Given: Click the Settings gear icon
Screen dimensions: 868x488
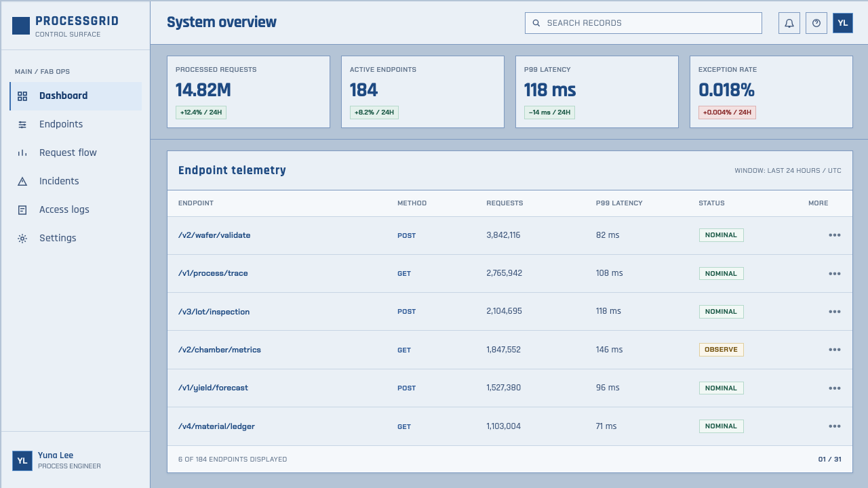Looking at the screenshot, I should [x=22, y=239].
